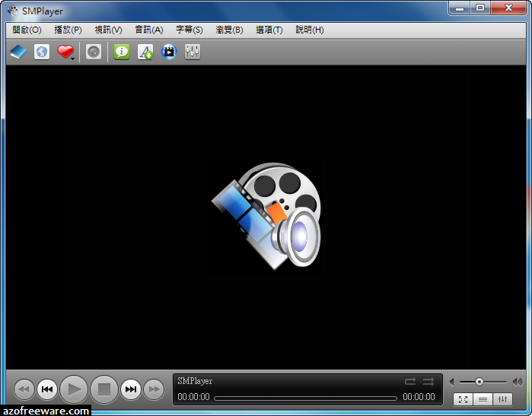Take a screenshot with the camera icon
The image size is (532, 416).
coord(94,52)
